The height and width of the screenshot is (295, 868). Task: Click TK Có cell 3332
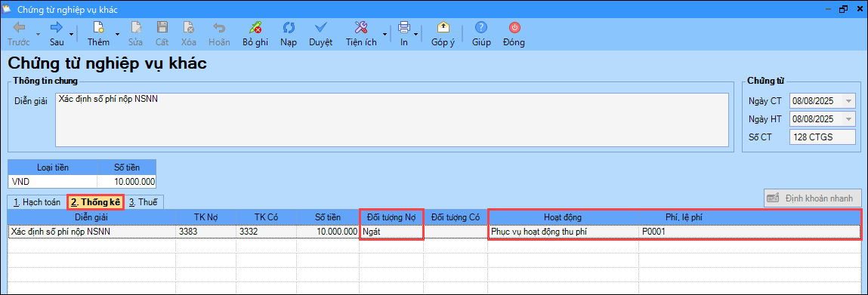click(266, 232)
